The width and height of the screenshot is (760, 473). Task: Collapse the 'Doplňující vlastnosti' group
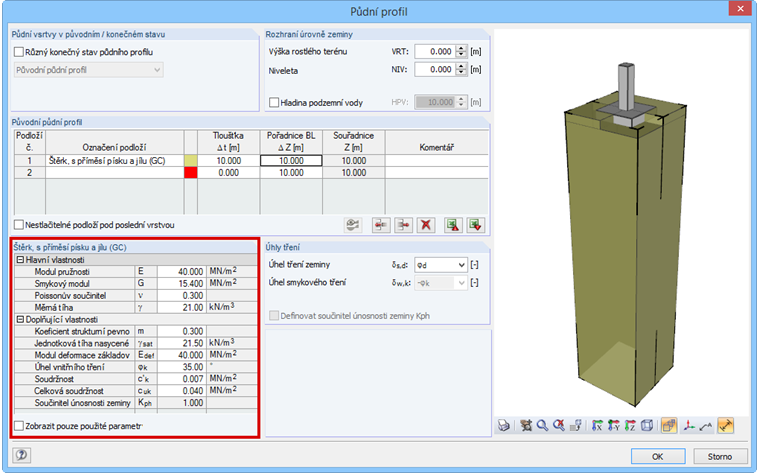(x=18, y=319)
